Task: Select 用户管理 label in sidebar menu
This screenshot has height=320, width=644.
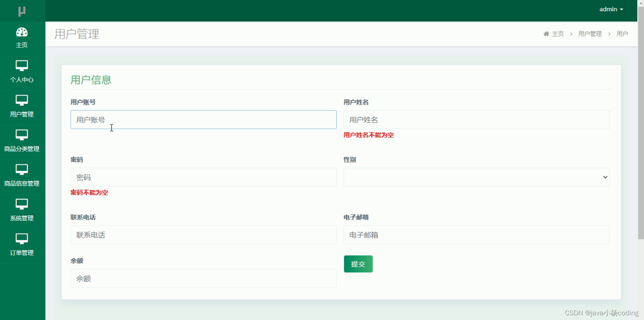Action: [x=22, y=114]
